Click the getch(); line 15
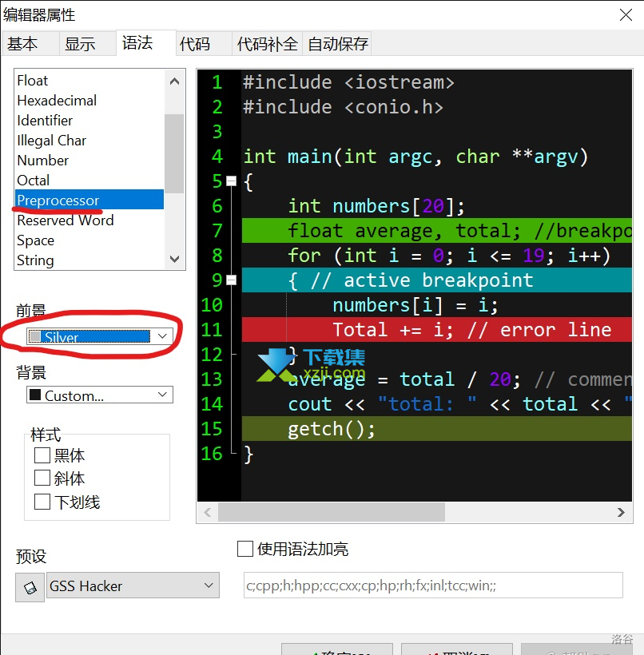 point(437,429)
